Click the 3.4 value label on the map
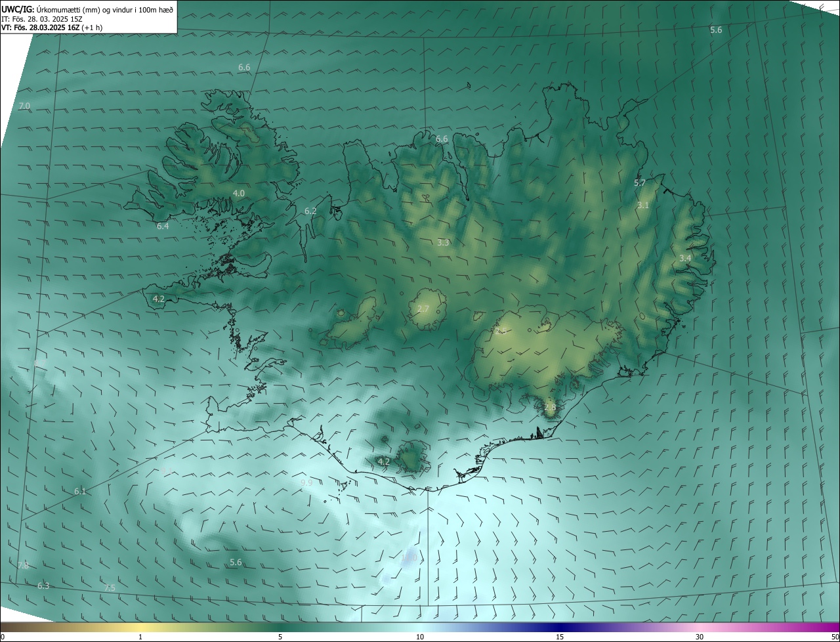 coord(685,258)
